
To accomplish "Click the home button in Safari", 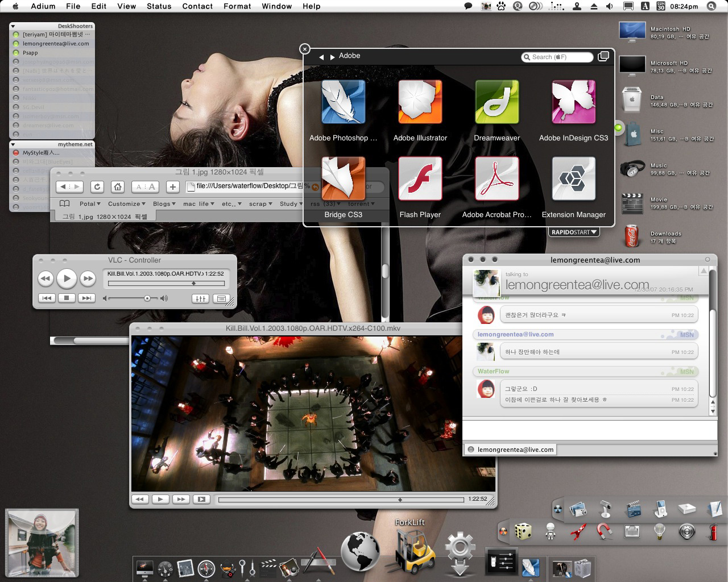I will pos(117,186).
